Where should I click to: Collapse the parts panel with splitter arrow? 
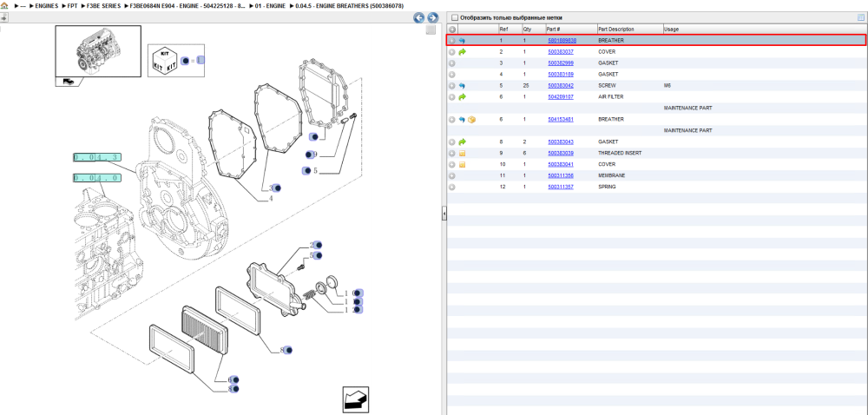[x=444, y=214]
